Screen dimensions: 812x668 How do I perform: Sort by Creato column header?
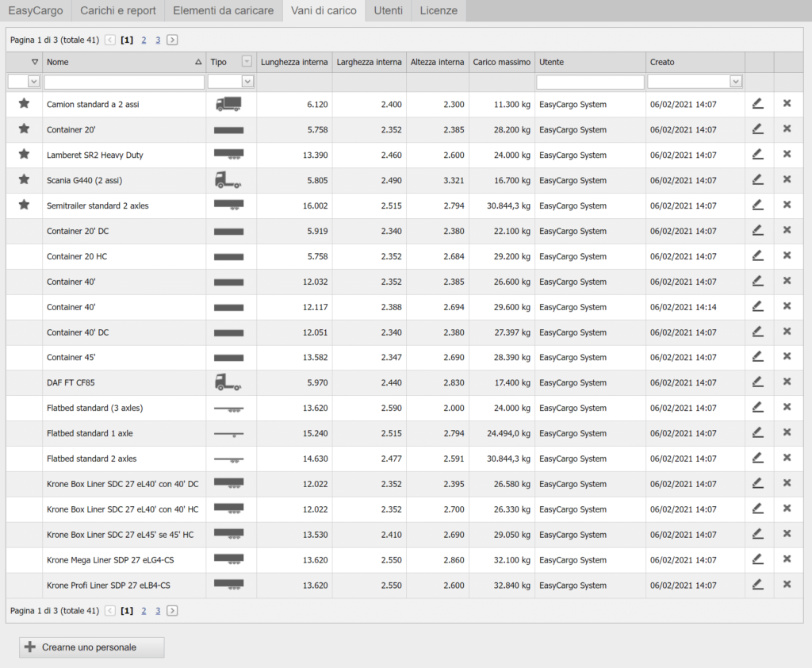click(x=695, y=62)
